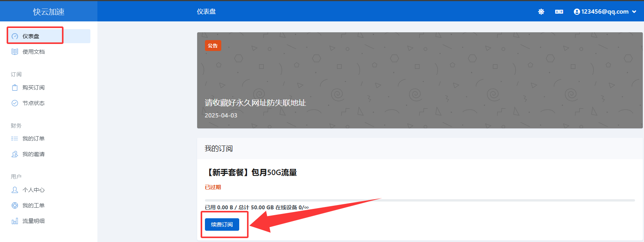Click the 我的工单 support icon
This screenshot has height=242, width=644.
(x=15, y=205)
